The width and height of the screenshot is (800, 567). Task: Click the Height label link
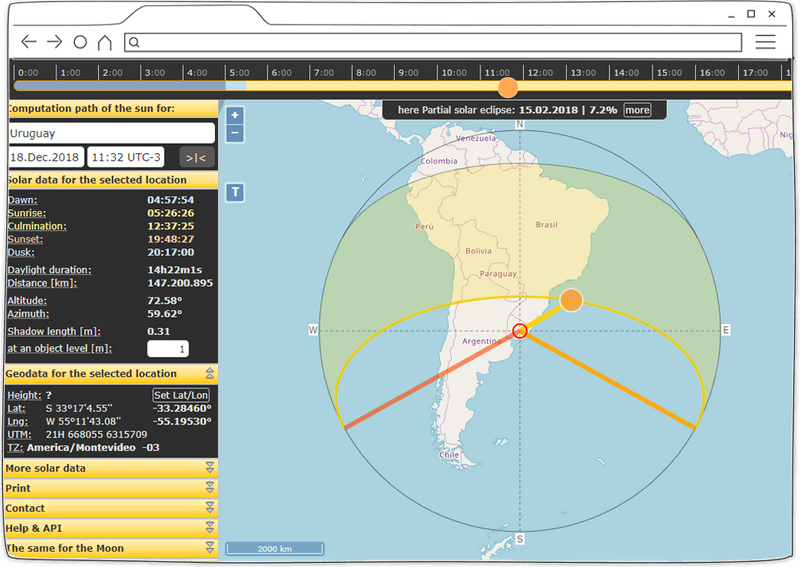(24, 395)
